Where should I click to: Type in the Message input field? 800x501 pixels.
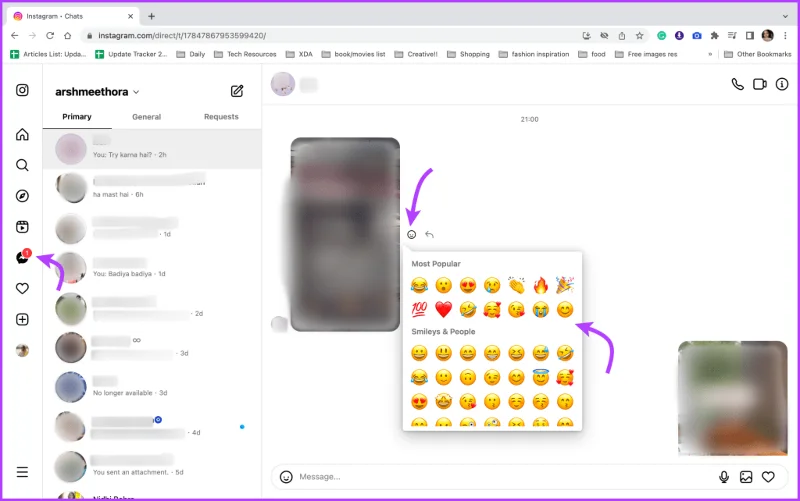pos(505,477)
